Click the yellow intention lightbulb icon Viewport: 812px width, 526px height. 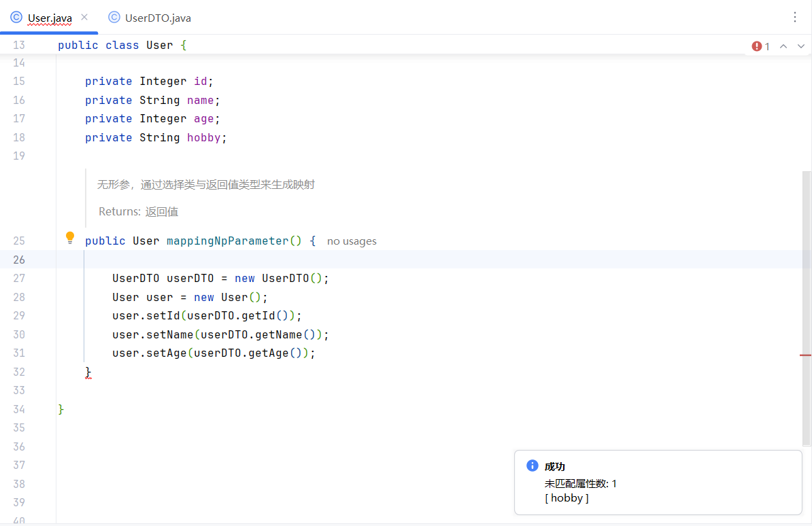coord(70,237)
